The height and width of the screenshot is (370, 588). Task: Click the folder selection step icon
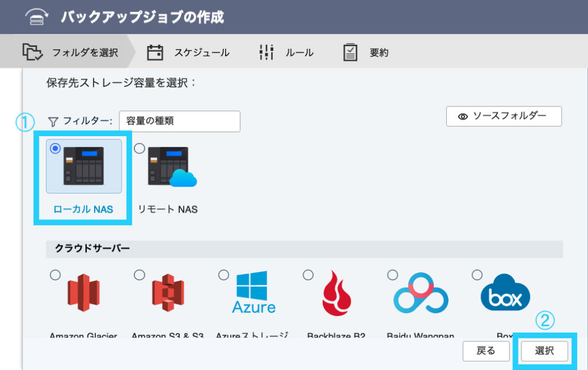click(33, 52)
